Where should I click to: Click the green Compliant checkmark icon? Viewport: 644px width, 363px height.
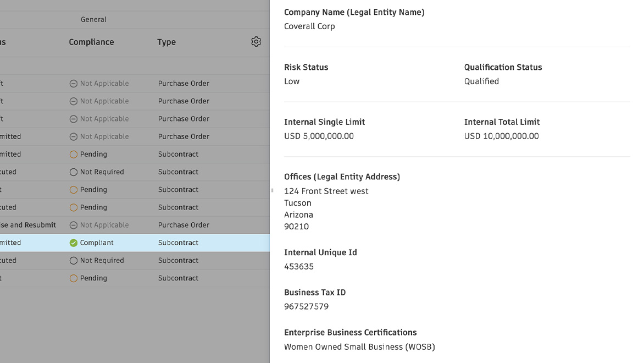74,243
